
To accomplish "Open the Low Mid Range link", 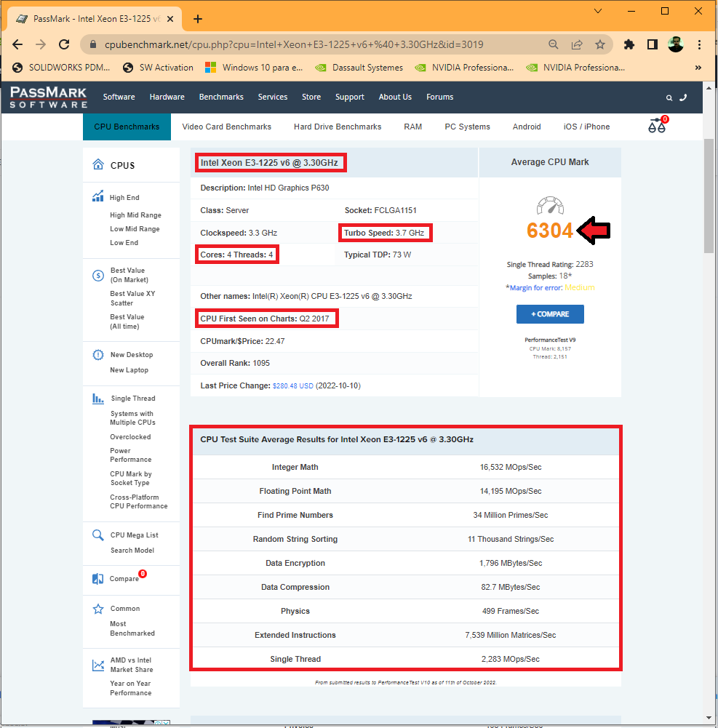I will pyautogui.click(x=135, y=229).
